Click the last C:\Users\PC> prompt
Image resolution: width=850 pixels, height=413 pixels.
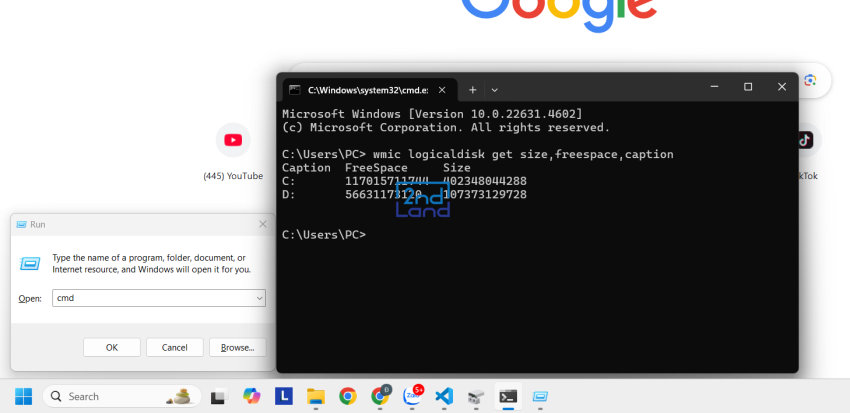324,235
